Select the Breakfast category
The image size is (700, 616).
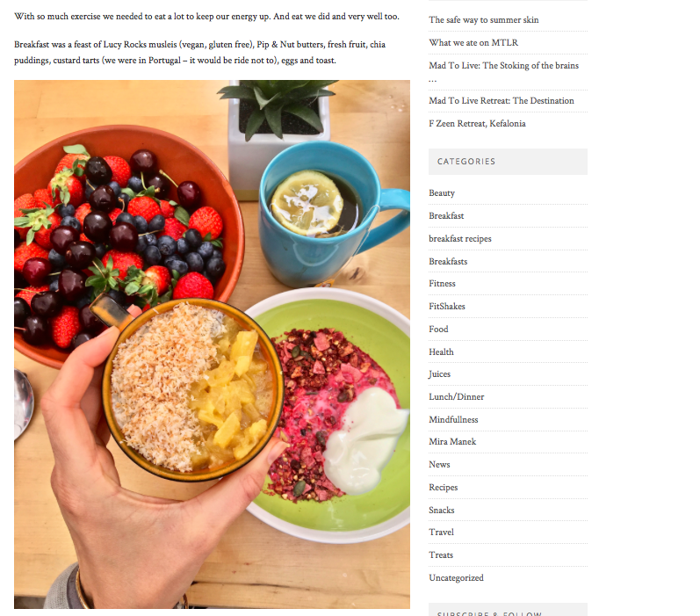coord(446,216)
